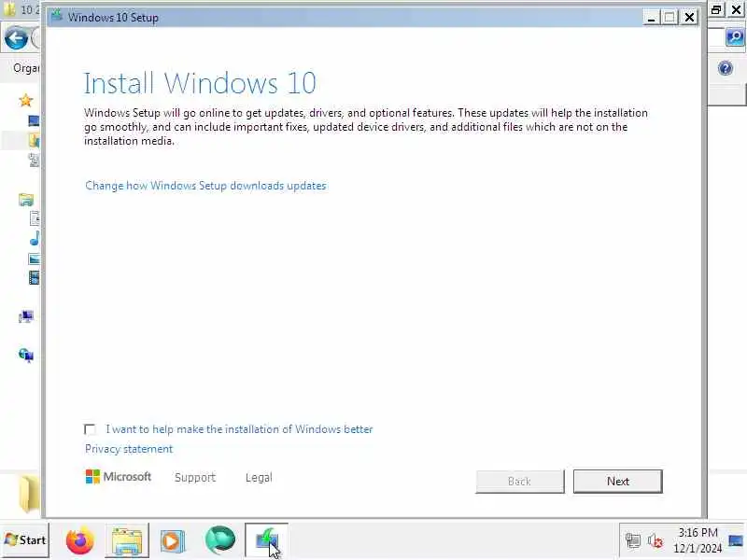This screenshot has width=747, height=560.
Task: Open the clock showing 3:16 PM
Action: point(698,540)
